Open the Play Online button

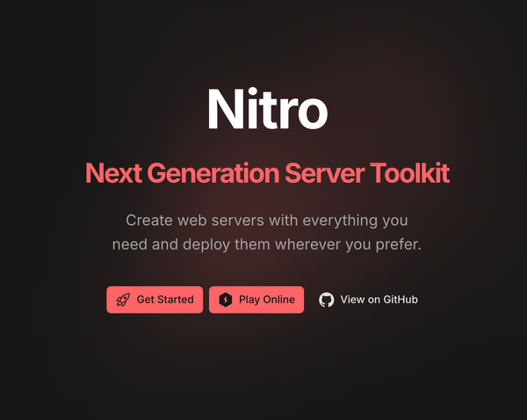point(256,300)
